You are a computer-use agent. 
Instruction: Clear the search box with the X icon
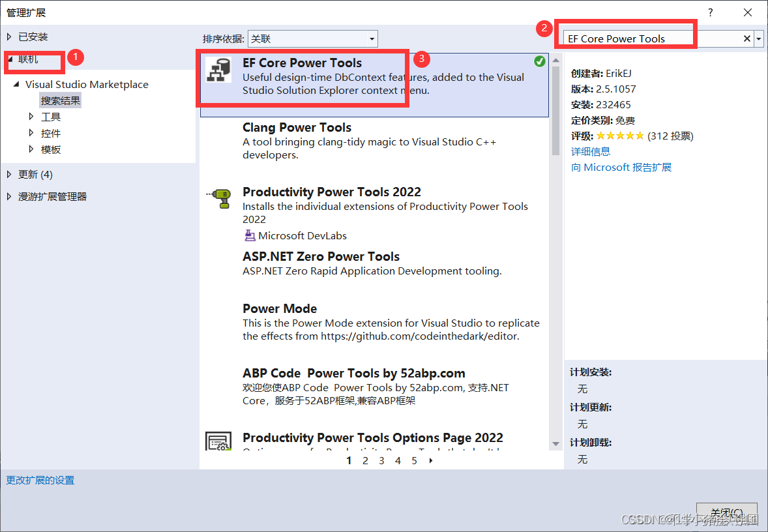pos(747,38)
